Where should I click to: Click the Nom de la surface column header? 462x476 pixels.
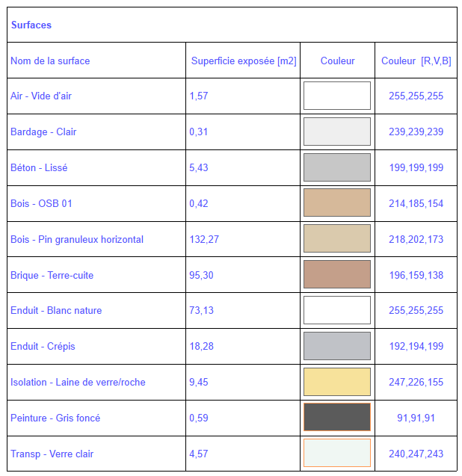[x=50, y=61]
